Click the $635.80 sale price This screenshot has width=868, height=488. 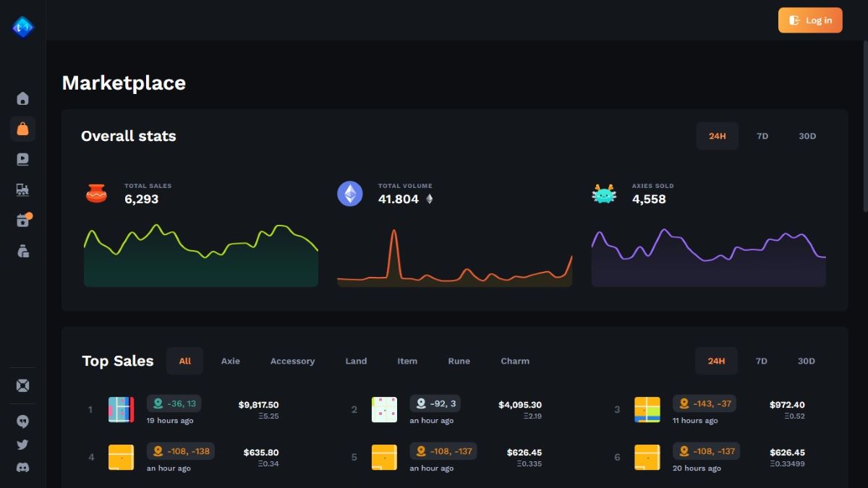[261, 453]
